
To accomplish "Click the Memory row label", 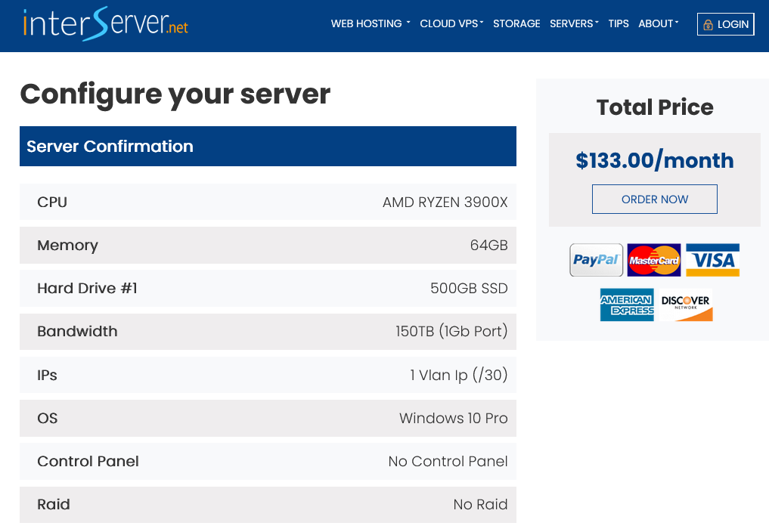I will tap(68, 245).
